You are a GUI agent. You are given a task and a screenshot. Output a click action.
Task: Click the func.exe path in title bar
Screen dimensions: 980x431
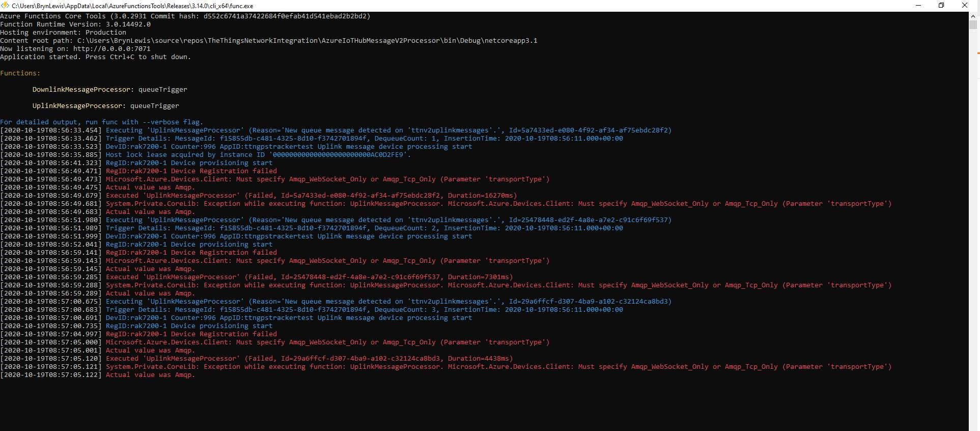click(132, 6)
